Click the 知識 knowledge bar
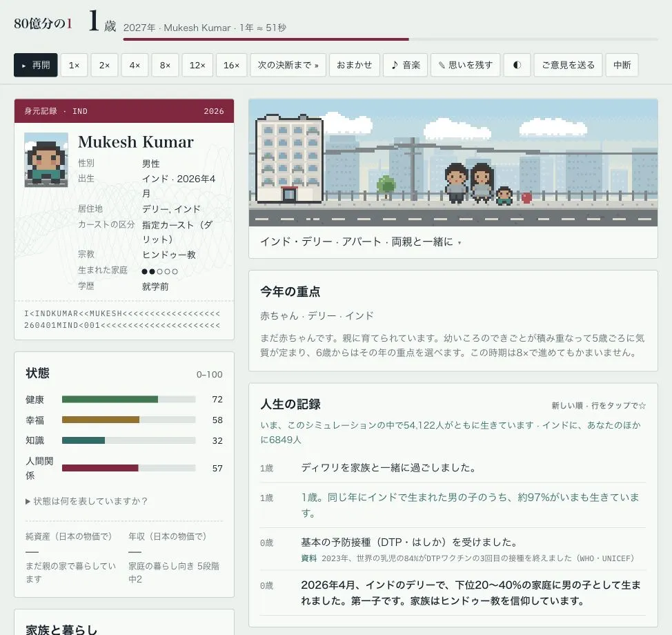Screen dimensions: 672x635 click(128, 440)
